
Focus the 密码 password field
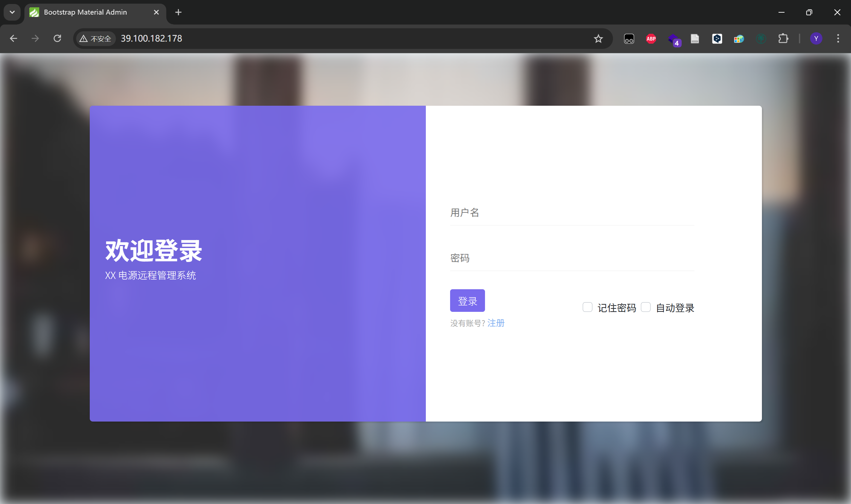click(572, 258)
